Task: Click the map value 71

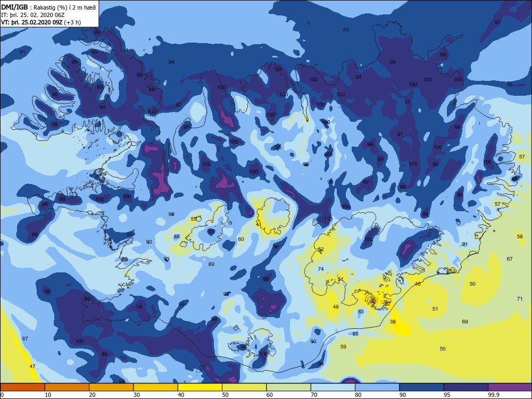Action: click(520, 299)
